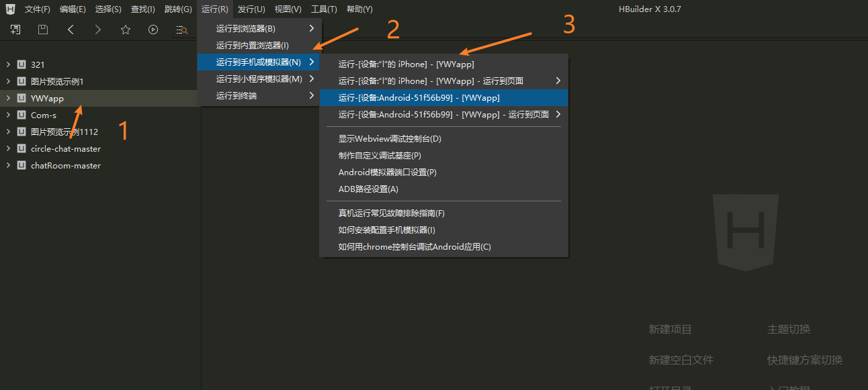Open the 帮助(Y) menu
The image size is (868, 390).
[x=359, y=9]
